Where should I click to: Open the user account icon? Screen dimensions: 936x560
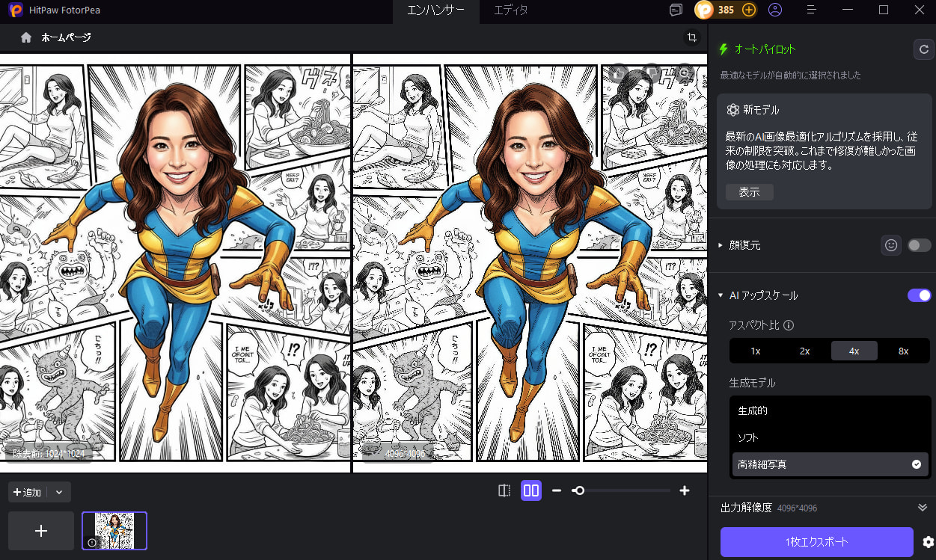click(775, 10)
